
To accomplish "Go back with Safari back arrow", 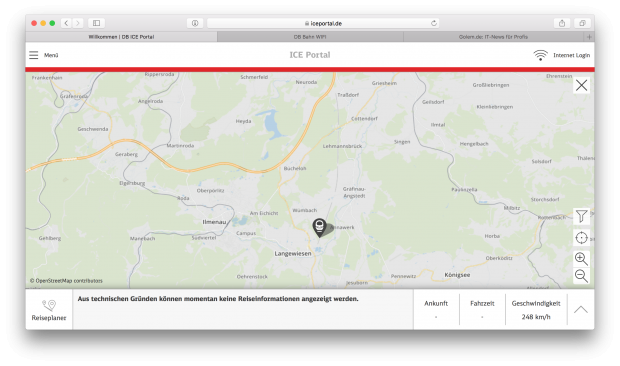I will coord(66,23).
